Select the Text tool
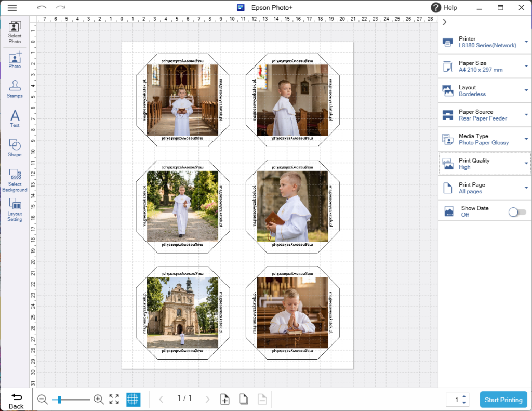 [15, 118]
